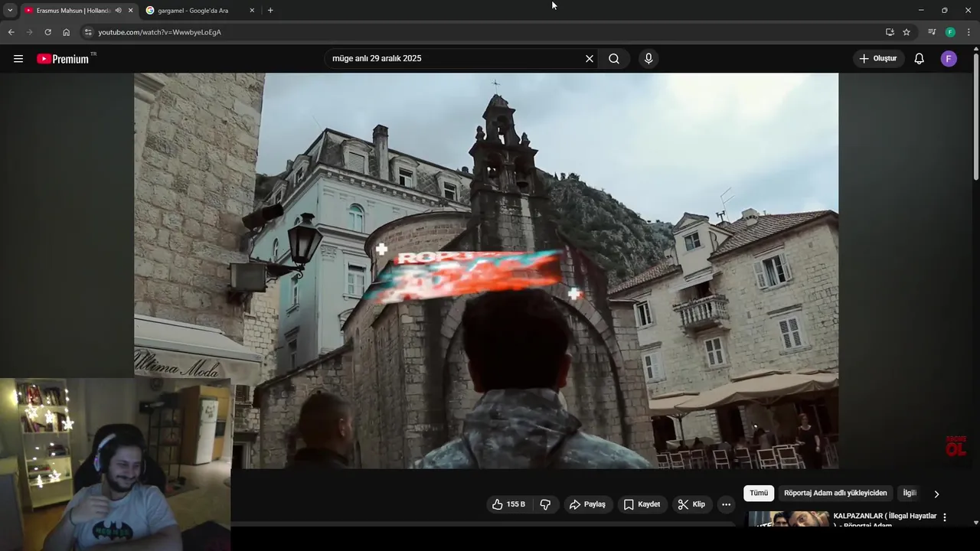Open a new browser tab

270,10
